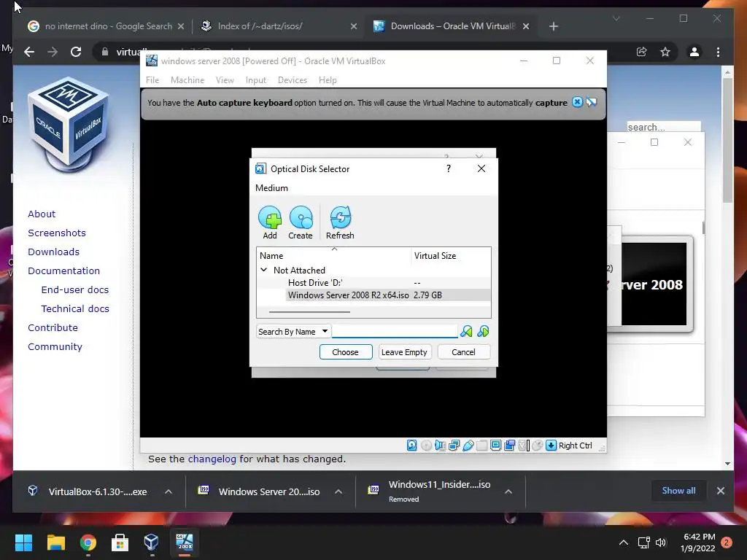Open the File menu
Screen dimensions: 747x560
pyautogui.click(x=152, y=80)
